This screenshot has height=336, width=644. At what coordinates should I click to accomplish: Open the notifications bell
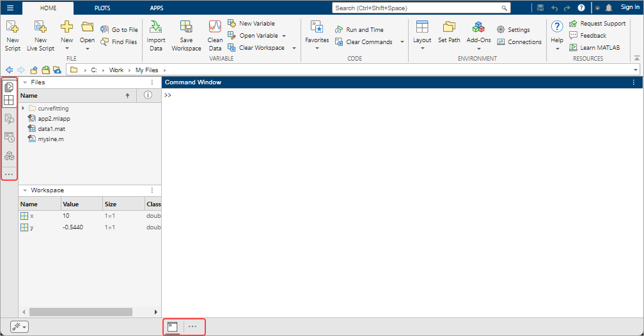click(x=609, y=8)
